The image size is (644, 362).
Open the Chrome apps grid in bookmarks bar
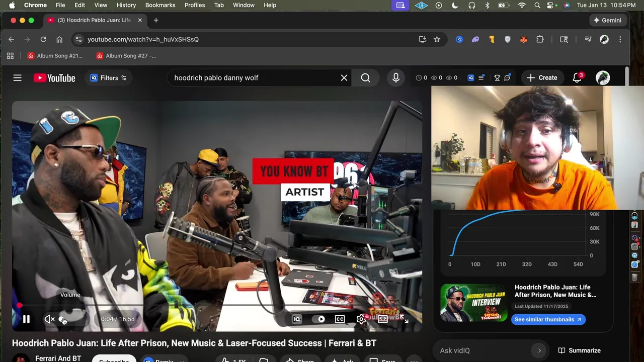(x=10, y=56)
